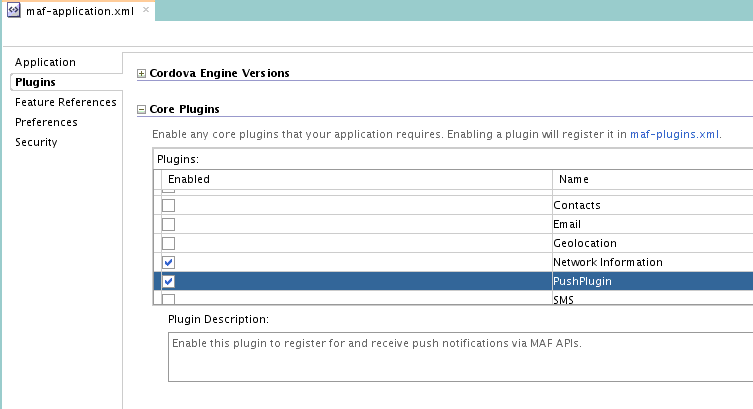Close the maf-application.xml tab
Image resolution: width=753 pixels, height=409 pixels.
pyautogui.click(x=146, y=10)
